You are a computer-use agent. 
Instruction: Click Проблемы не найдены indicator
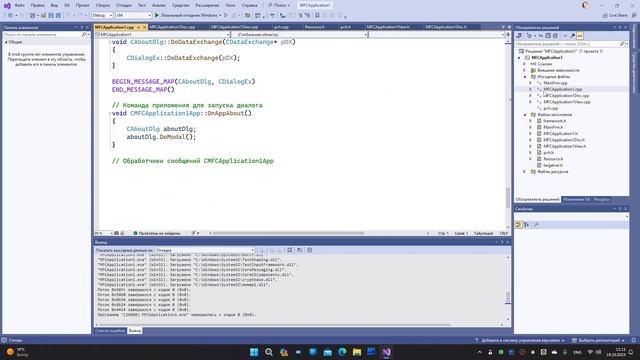click(157, 233)
